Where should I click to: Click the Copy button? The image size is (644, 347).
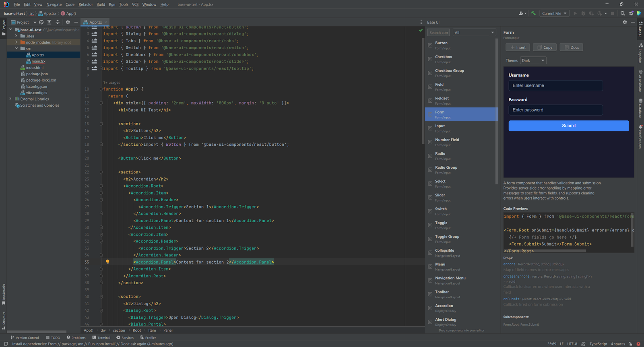click(x=545, y=48)
